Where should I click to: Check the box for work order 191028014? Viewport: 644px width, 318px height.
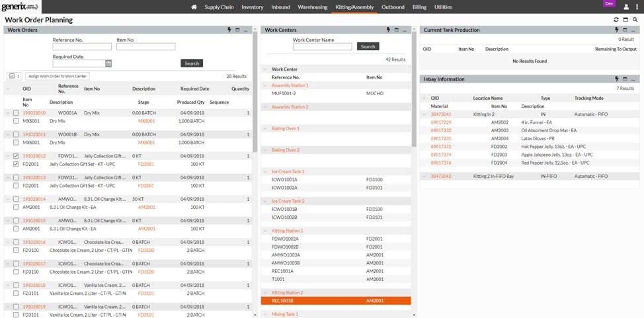[16, 199]
